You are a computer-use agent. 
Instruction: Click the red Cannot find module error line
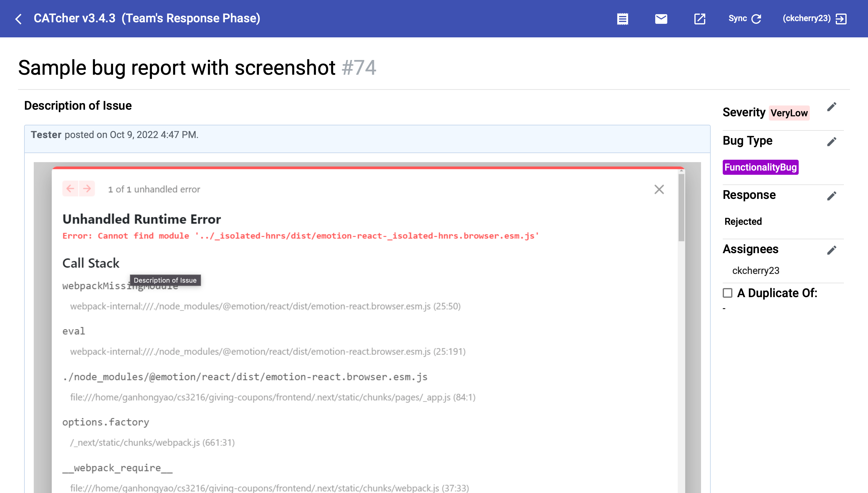point(300,236)
